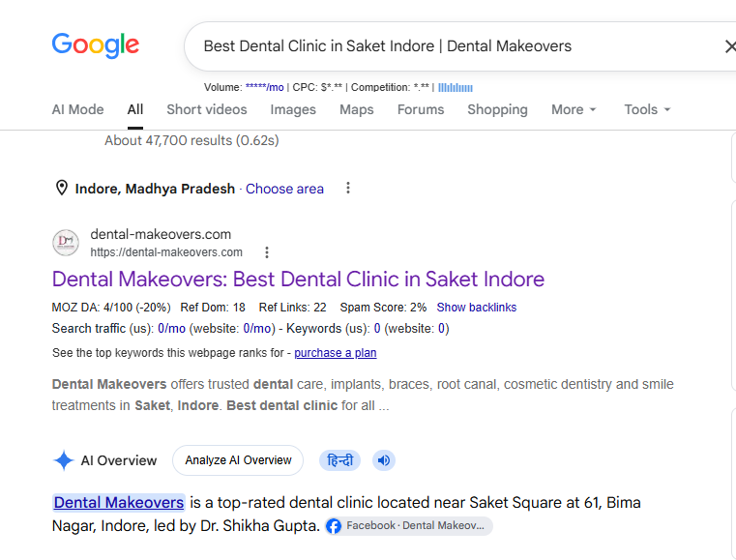Open location options three-dot menu
This screenshot has height=560, width=736.
348,188
